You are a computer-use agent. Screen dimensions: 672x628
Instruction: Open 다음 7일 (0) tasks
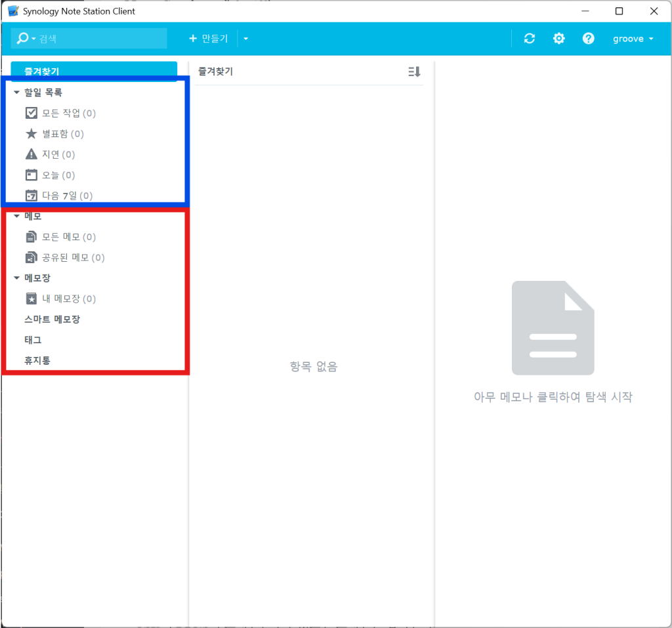[x=68, y=196]
